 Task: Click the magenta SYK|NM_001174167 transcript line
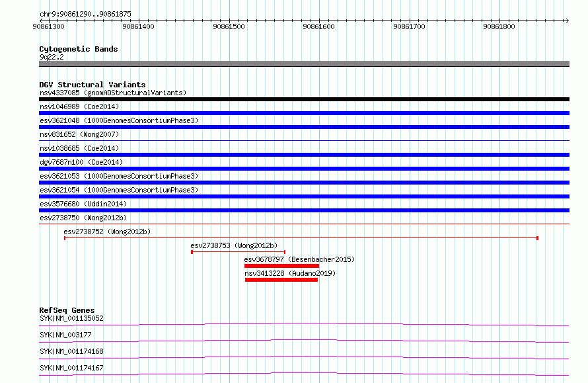click(x=304, y=374)
